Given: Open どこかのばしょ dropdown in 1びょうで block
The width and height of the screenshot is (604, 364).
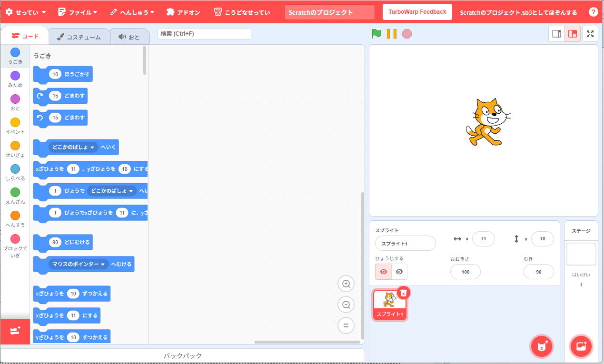Looking at the screenshot, I should 112,191.
